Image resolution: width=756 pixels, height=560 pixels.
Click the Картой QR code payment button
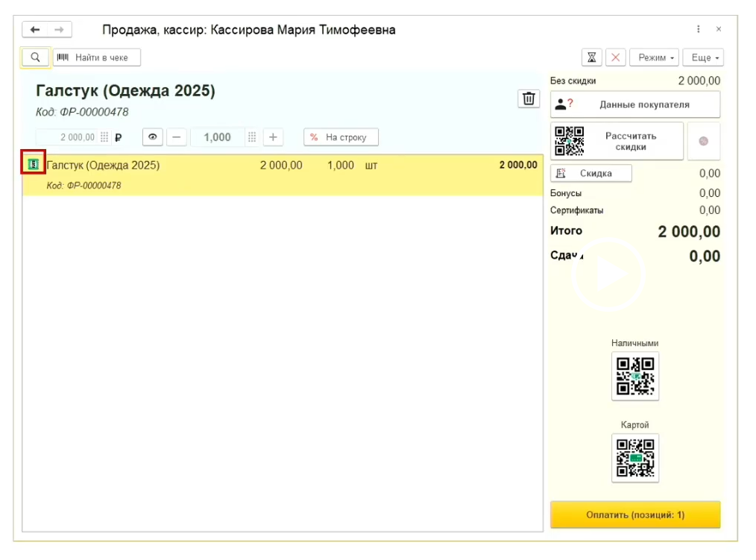[x=635, y=458]
